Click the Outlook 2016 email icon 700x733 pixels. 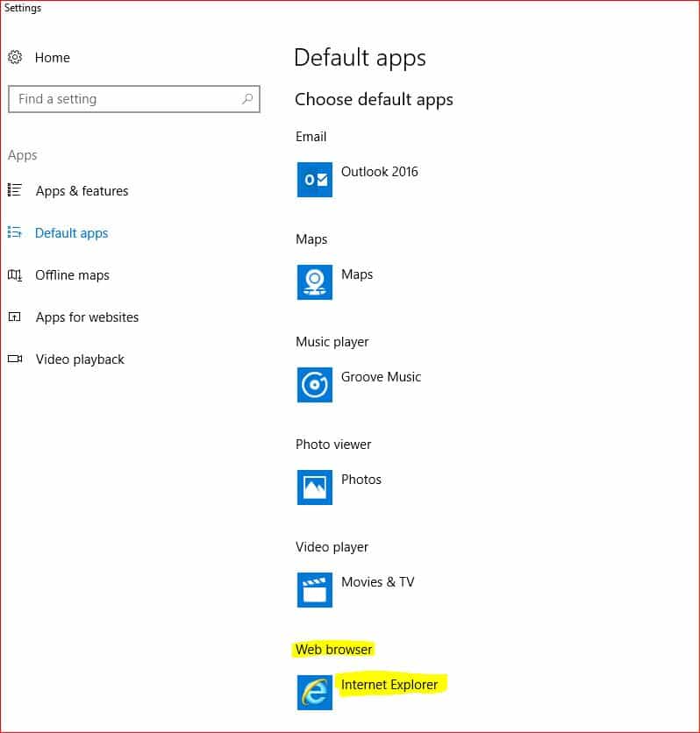pyautogui.click(x=315, y=180)
